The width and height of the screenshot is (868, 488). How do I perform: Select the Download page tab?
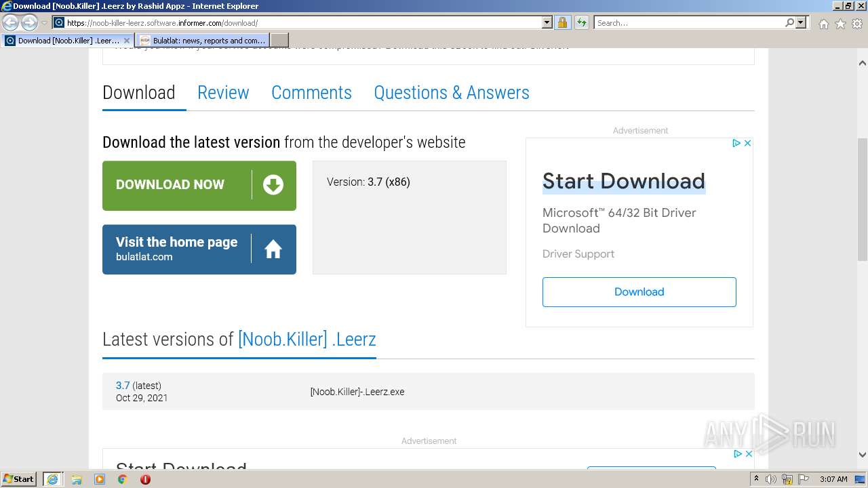click(139, 92)
